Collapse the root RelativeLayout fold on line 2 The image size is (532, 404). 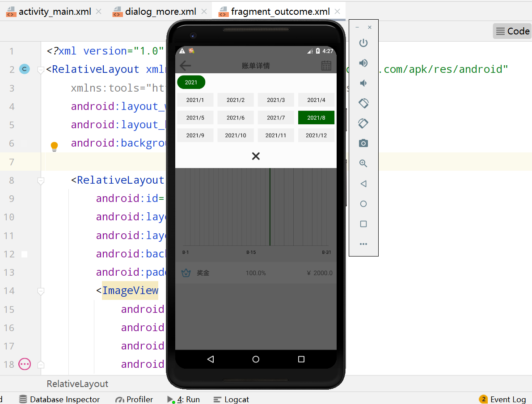pyautogui.click(x=41, y=70)
